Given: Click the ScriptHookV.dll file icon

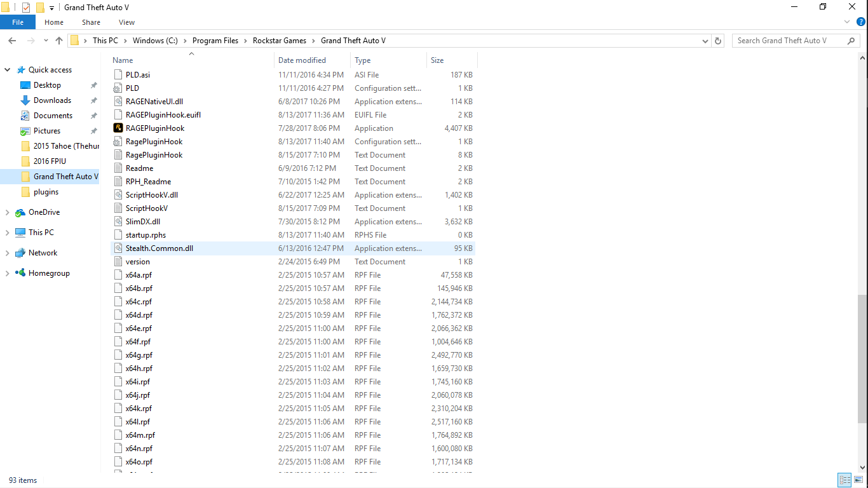Looking at the screenshot, I should (118, 195).
